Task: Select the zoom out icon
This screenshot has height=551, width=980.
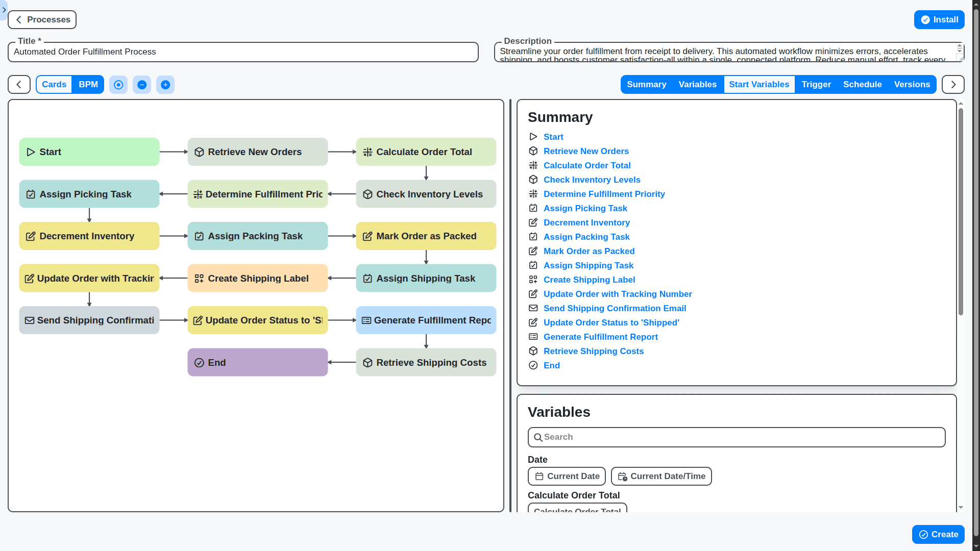Action: tap(142, 85)
